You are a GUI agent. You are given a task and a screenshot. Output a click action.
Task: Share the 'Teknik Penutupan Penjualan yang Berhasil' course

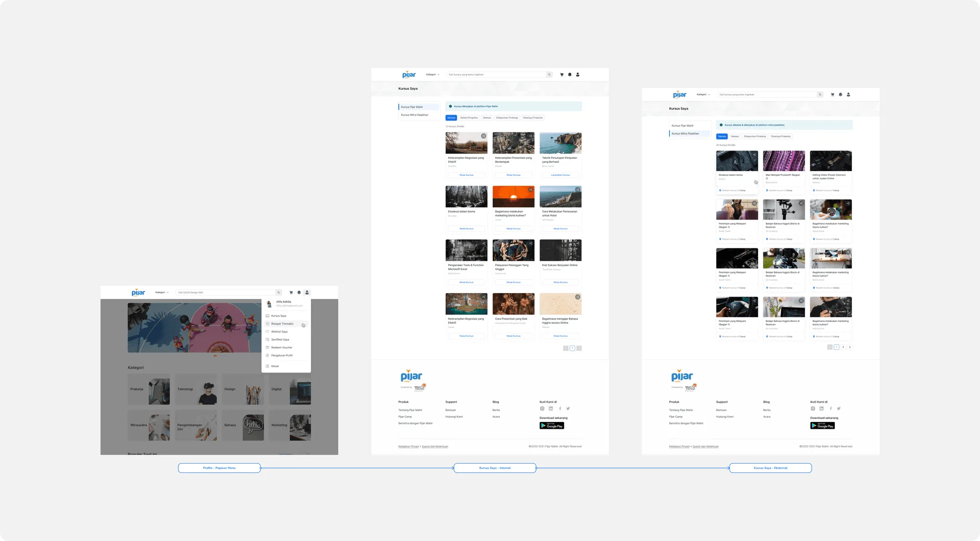click(578, 136)
